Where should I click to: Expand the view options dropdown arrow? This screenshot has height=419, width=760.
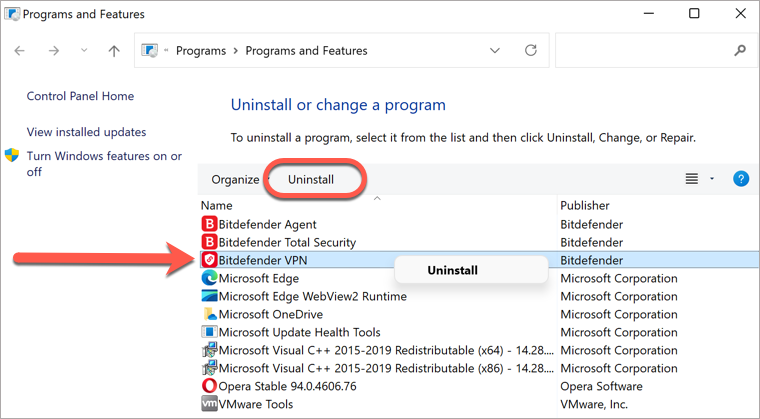[712, 179]
